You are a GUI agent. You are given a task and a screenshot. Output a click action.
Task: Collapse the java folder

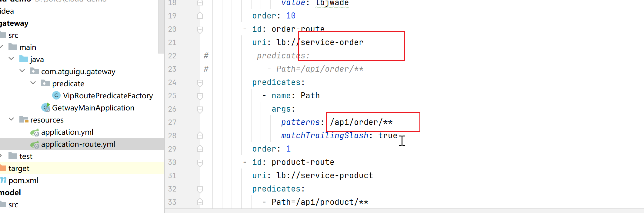(x=12, y=59)
